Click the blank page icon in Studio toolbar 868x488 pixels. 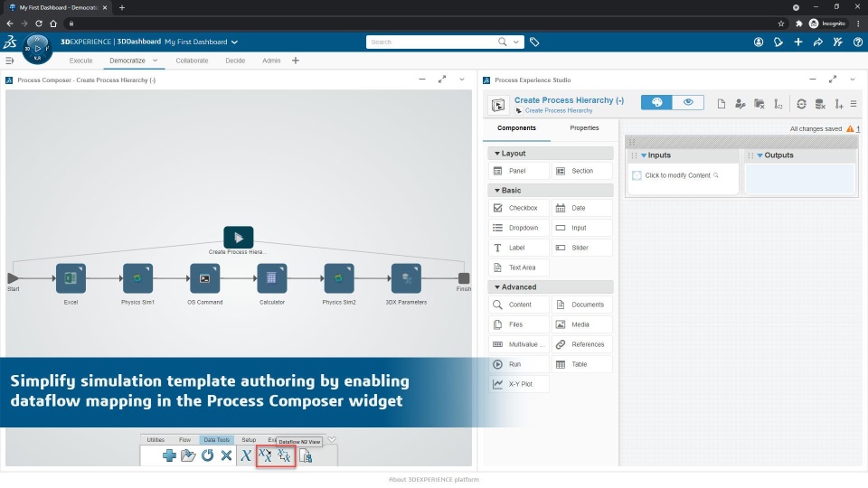click(722, 104)
